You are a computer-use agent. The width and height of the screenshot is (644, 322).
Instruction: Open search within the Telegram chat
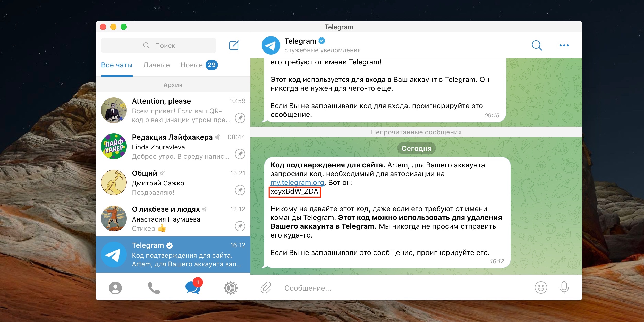[537, 45]
